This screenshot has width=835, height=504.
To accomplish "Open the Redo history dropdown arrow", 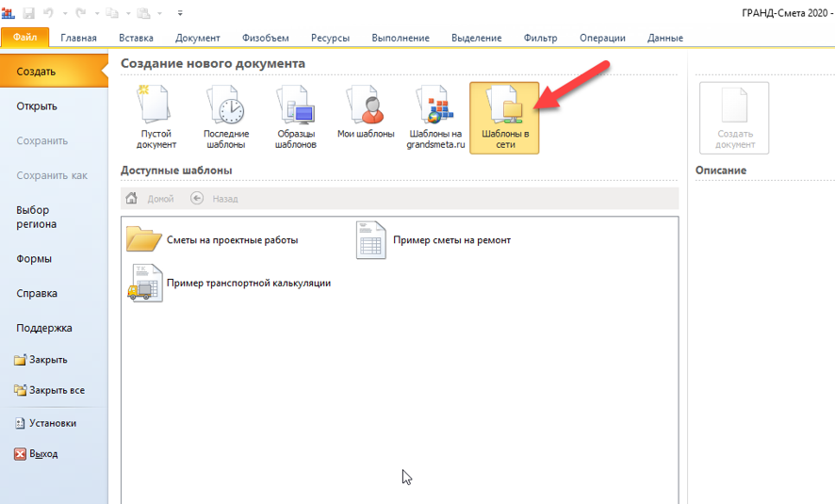I will click(x=97, y=13).
